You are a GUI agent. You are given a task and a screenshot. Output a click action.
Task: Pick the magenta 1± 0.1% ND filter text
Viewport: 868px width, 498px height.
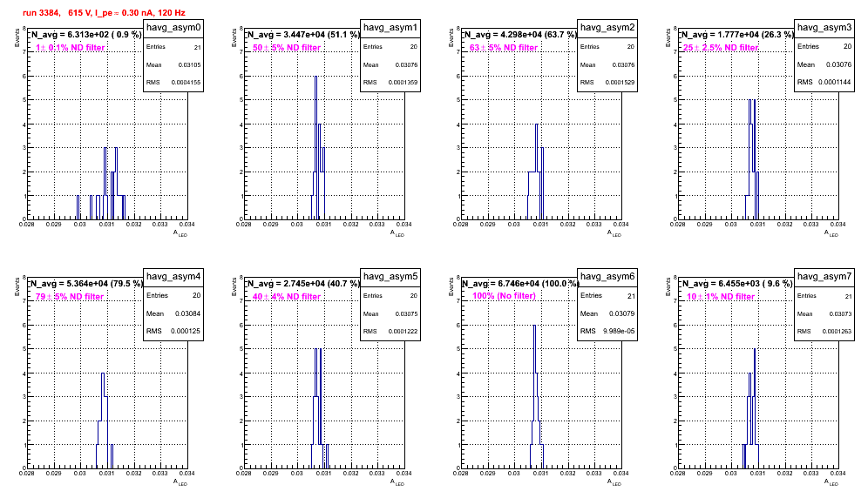pyautogui.click(x=71, y=48)
